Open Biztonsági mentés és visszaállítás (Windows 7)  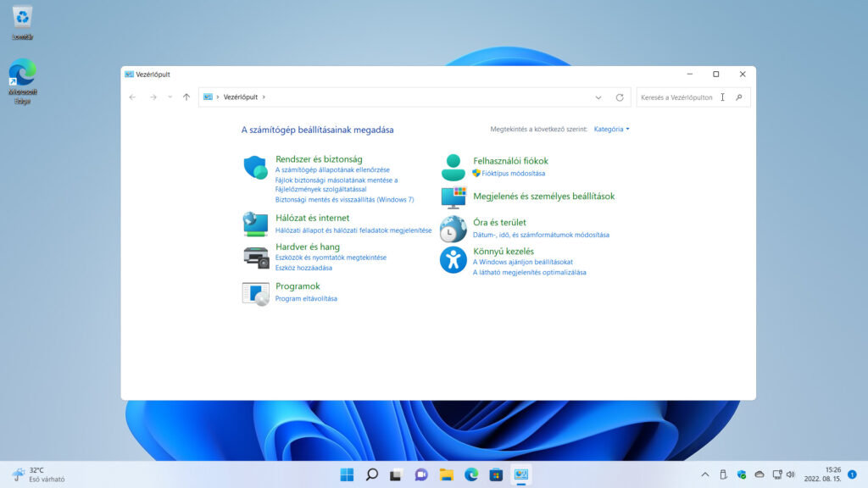[x=344, y=200]
